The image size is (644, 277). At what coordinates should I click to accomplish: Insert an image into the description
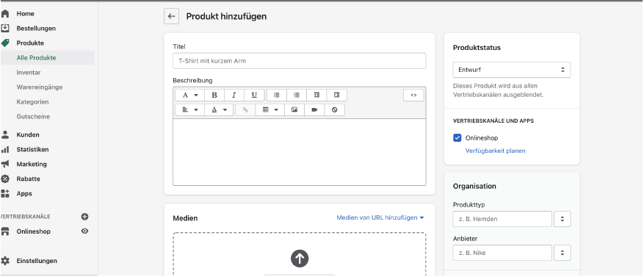tap(294, 109)
